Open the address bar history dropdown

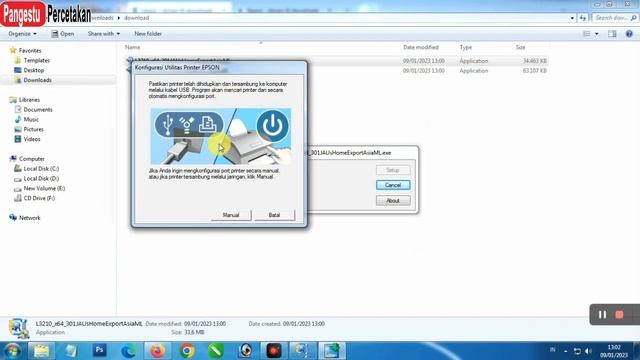pyautogui.click(x=572, y=18)
